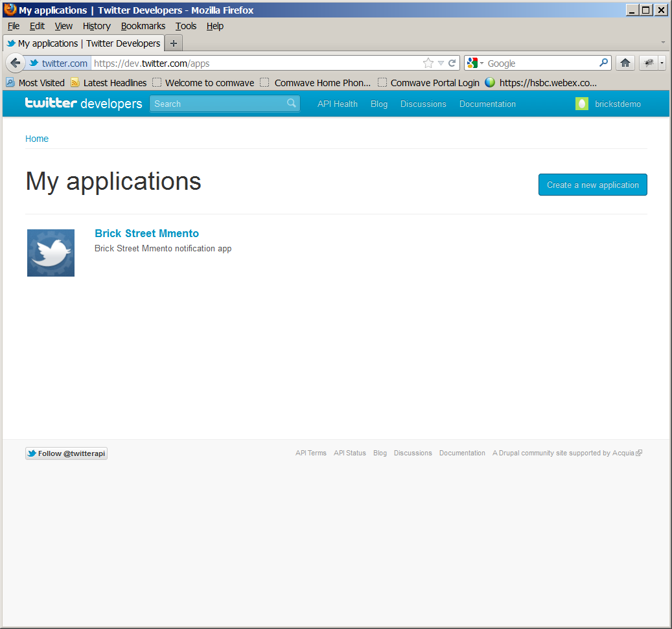Click the magnifier icon in Google search box

[x=603, y=63]
